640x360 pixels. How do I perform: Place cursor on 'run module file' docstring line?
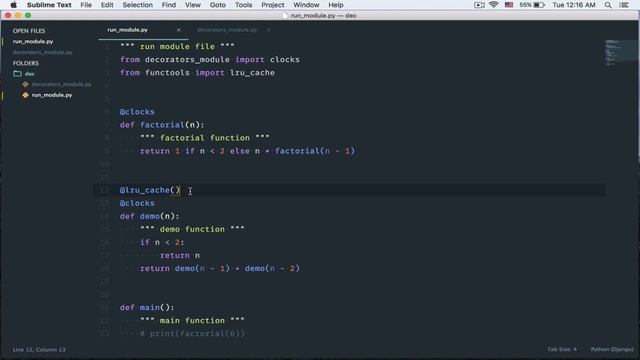(177, 47)
